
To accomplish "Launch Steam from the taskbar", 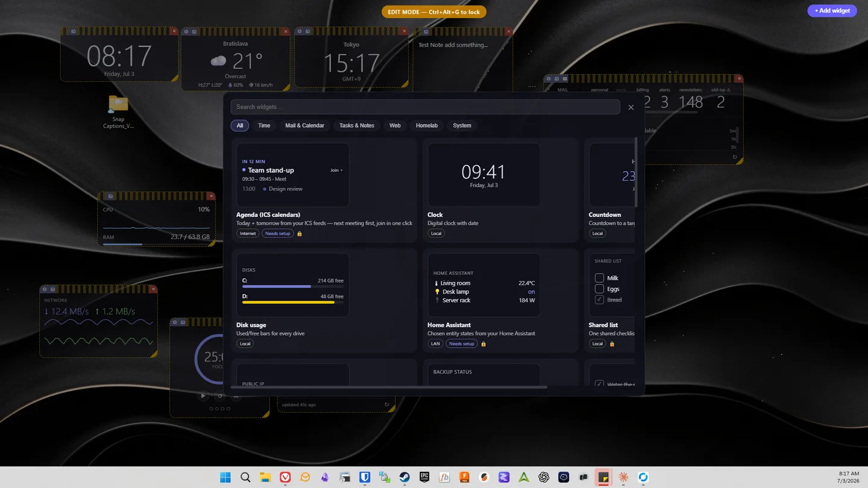I will click(x=404, y=478).
